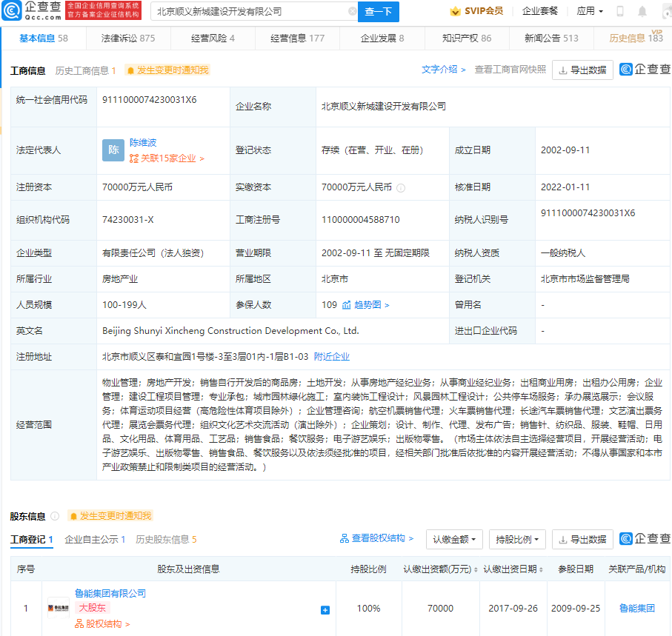Clear the search box with the X icon
The width and height of the screenshot is (672, 636).
[x=352, y=12]
